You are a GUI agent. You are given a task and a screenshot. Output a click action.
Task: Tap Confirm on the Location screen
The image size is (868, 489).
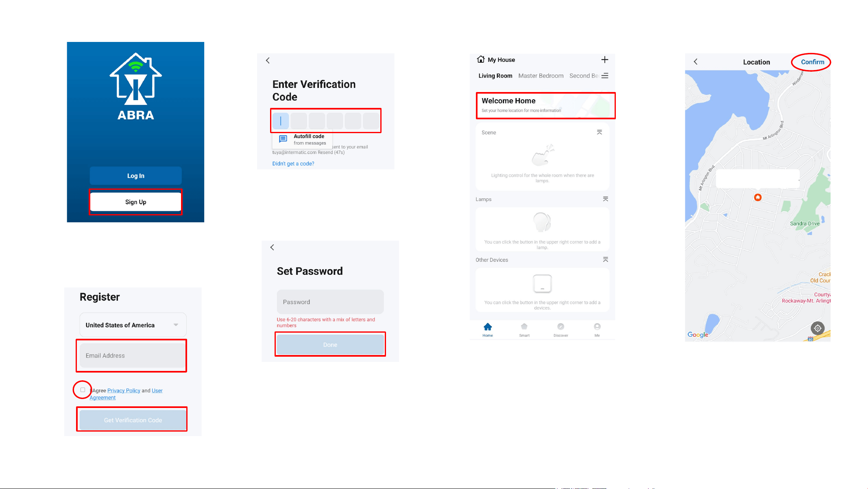pos(812,62)
